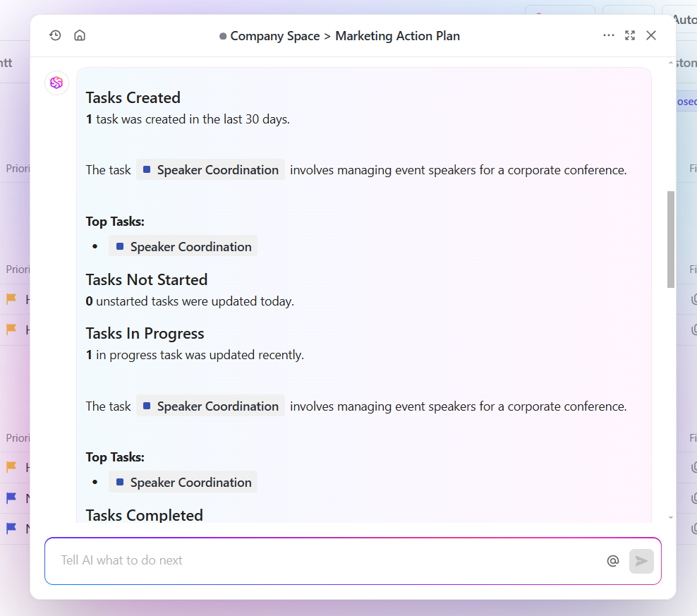Click the bottom-most blue priority flag
697x616 pixels.
pyautogui.click(x=11, y=528)
